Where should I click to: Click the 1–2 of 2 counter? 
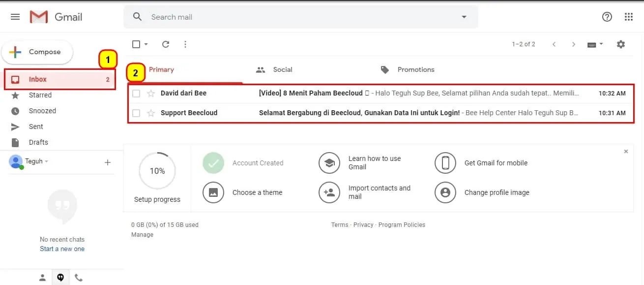click(524, 44)
